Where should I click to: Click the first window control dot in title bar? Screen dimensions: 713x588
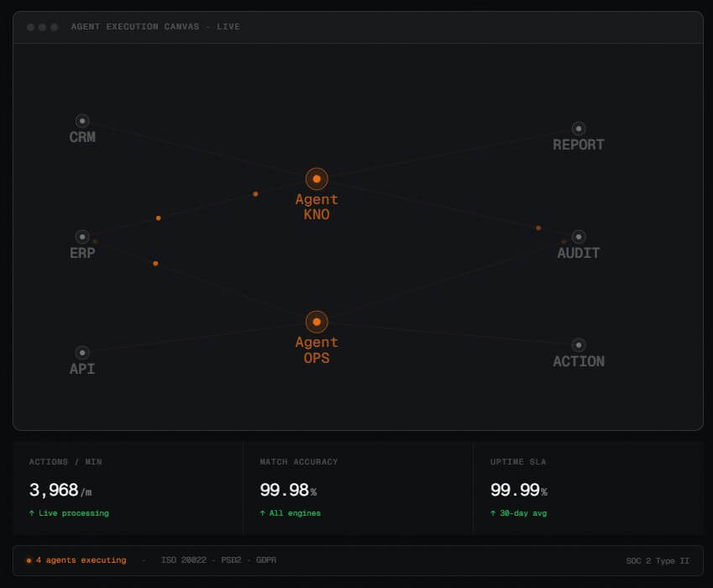pos(31,27)
